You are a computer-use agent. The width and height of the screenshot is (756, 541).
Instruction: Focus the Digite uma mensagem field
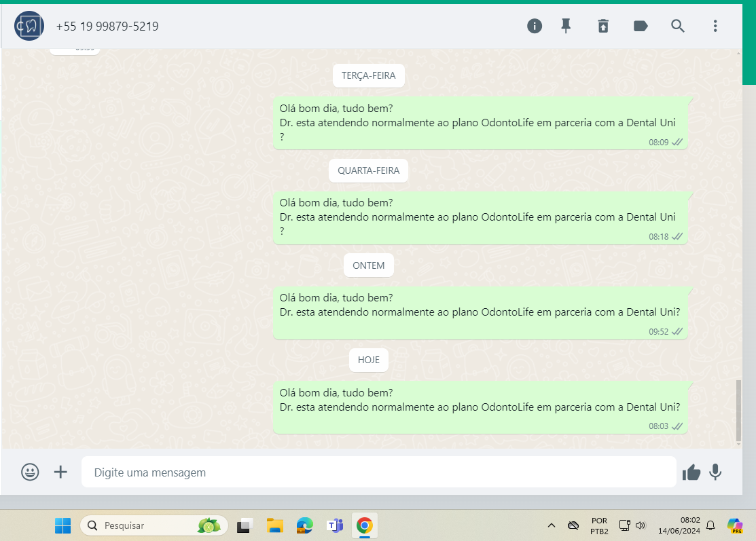[x=378, y=472]
